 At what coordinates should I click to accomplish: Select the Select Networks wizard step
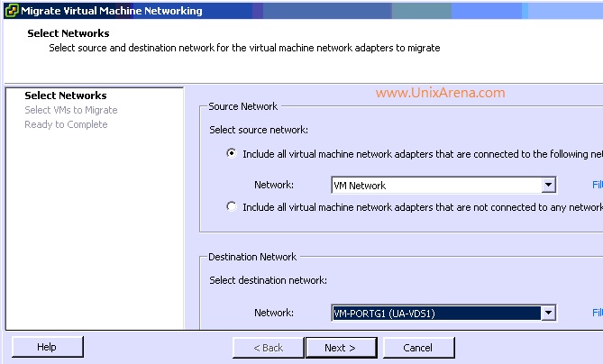pos(66,96)
